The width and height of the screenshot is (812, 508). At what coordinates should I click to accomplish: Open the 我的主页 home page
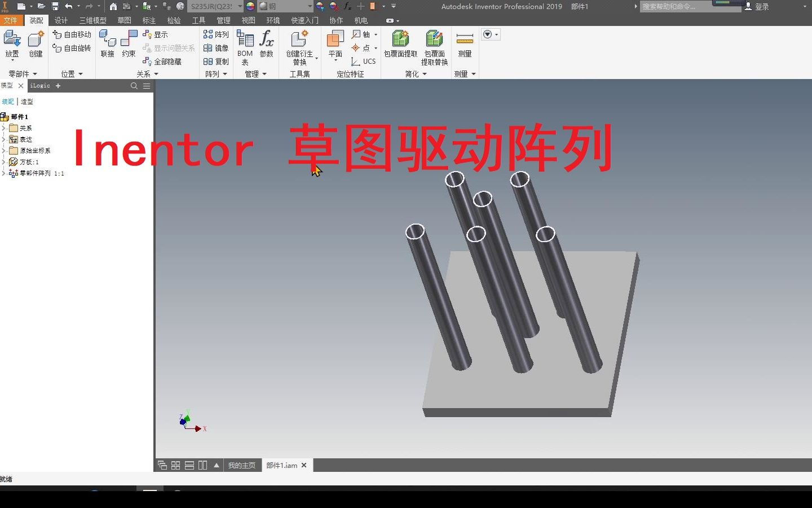[242, 465]
